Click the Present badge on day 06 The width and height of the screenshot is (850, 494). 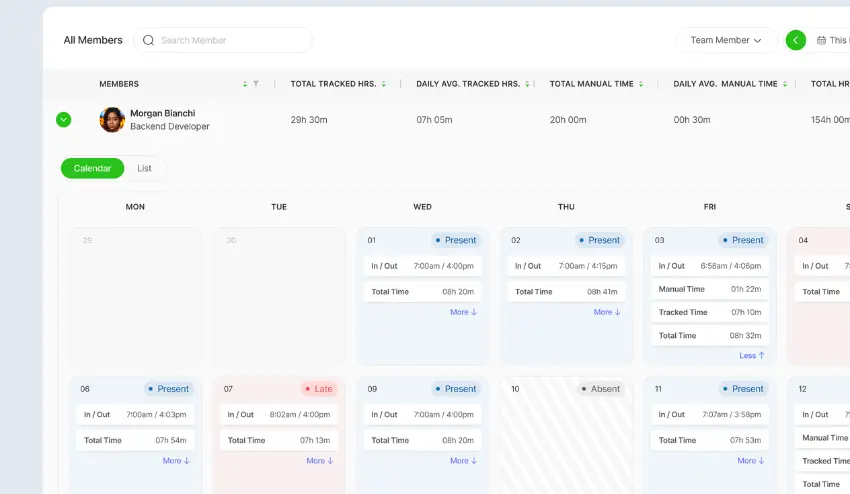(169, 389)
